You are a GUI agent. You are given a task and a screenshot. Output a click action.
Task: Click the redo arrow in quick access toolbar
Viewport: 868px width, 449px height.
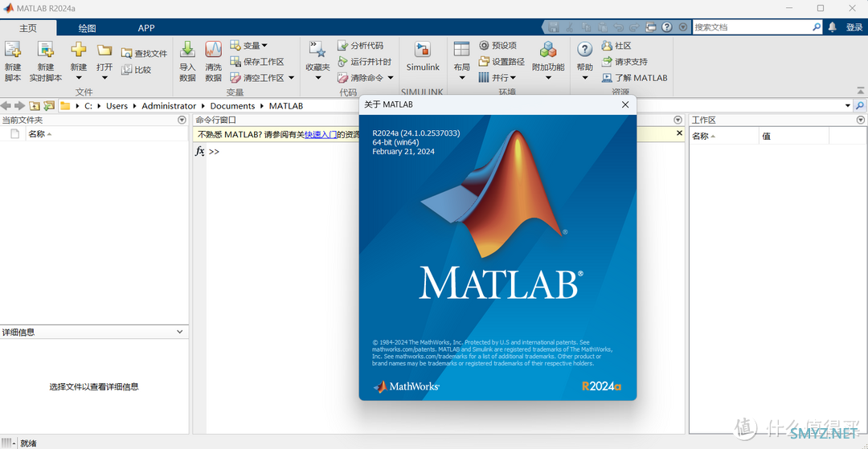click(x=634, y=27)
